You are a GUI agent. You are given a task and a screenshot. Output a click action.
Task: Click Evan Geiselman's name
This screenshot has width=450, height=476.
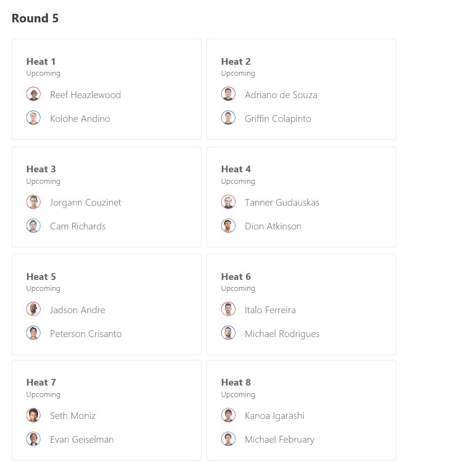82,439
